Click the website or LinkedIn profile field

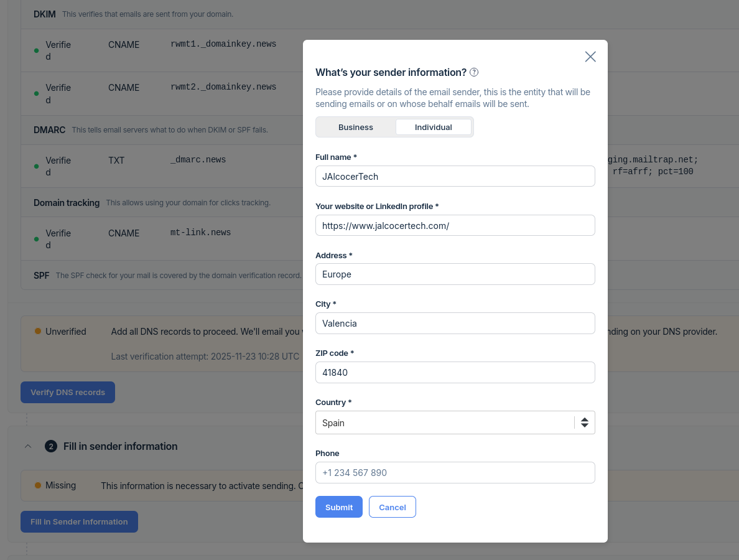tap(455, 225)
